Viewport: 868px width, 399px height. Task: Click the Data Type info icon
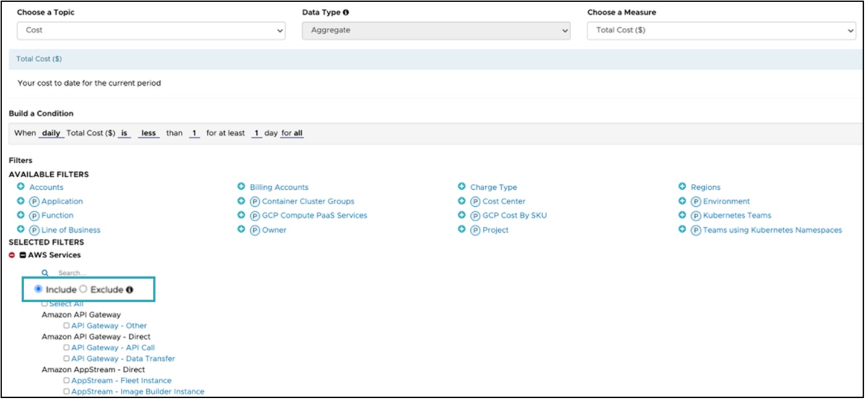point(346,12)
